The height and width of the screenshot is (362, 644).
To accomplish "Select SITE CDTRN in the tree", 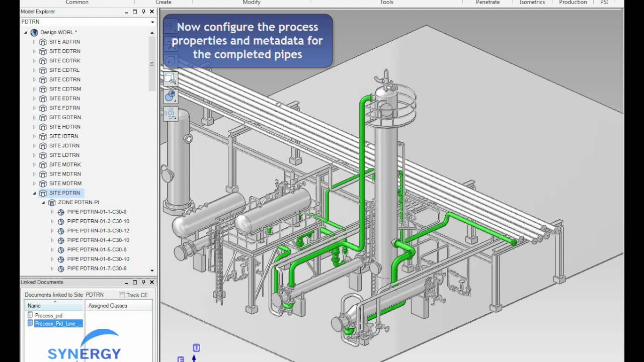I will [x=65, y=79].
